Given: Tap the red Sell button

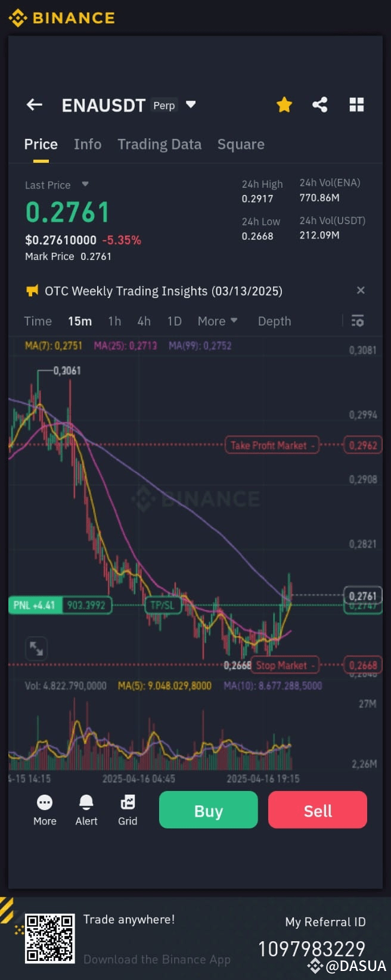Looking at the screenshot, I should (318, 810).
